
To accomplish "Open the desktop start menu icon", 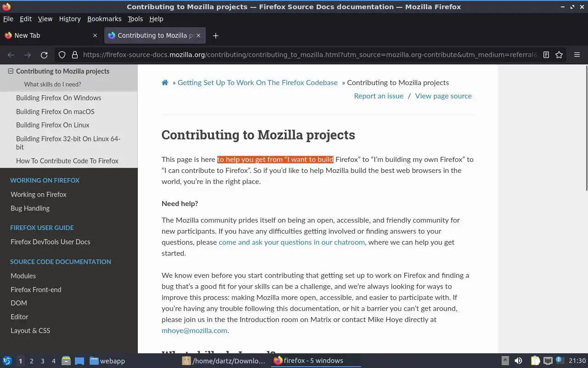I will [x=7, y=361].
